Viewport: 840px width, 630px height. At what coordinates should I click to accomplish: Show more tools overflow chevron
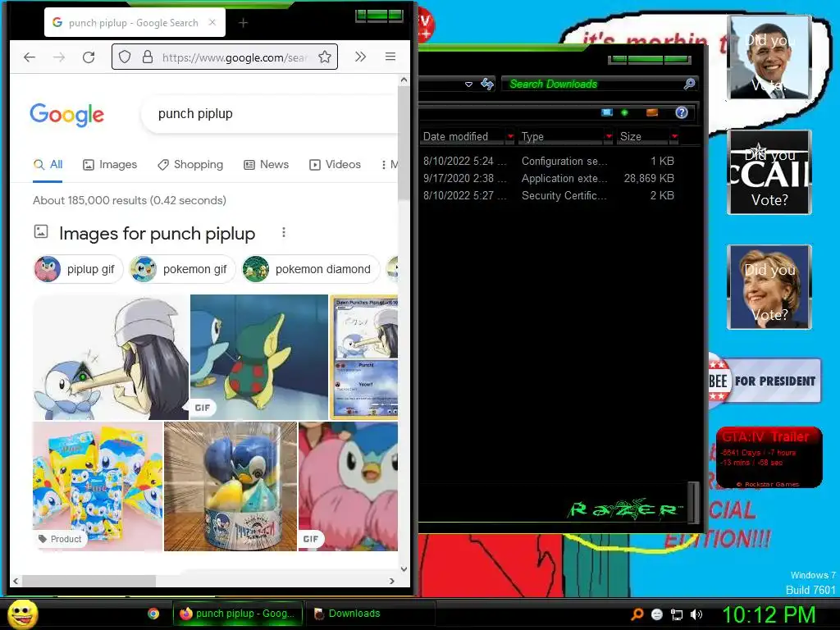point(361,57)
